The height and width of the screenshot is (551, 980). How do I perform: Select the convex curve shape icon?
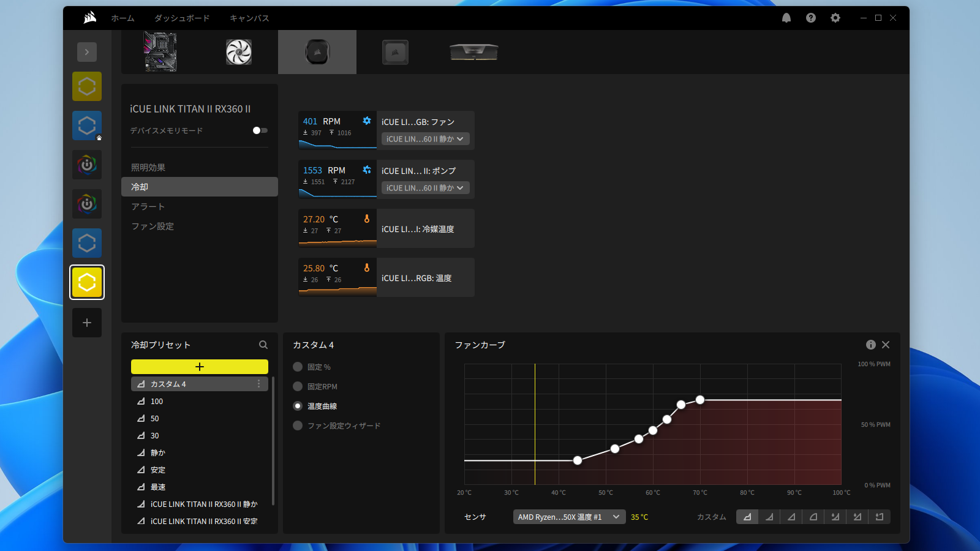coord(813,517)
